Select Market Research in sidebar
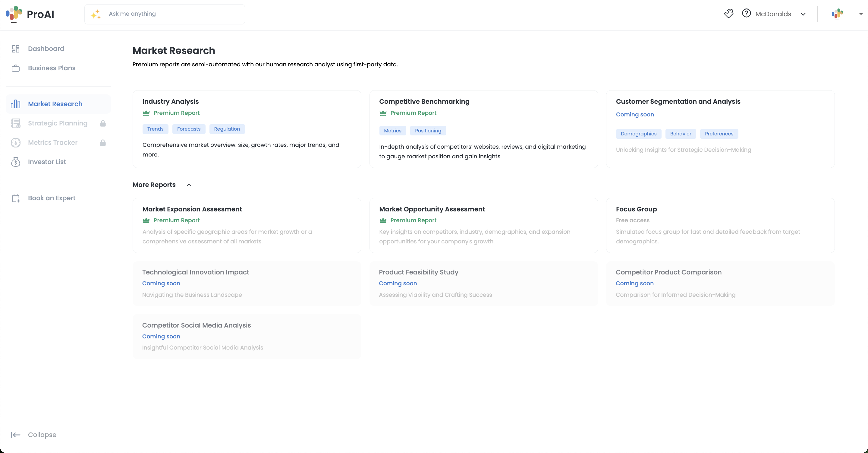Screen dimensions: 868x453 55,104
